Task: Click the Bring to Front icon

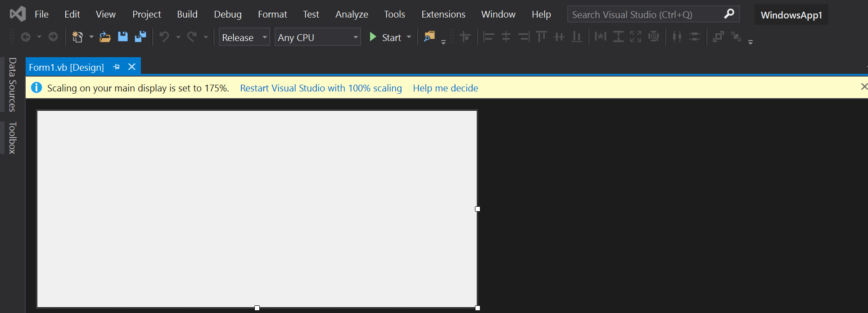Action: (719, 36)
